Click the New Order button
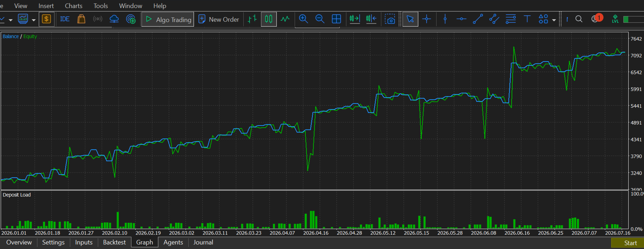 tap(219, 19)
